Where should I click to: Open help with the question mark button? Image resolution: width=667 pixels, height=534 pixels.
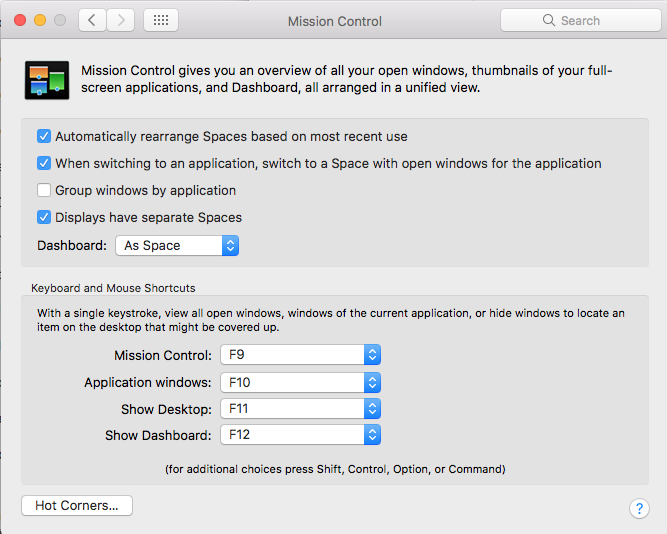[639, 508]
